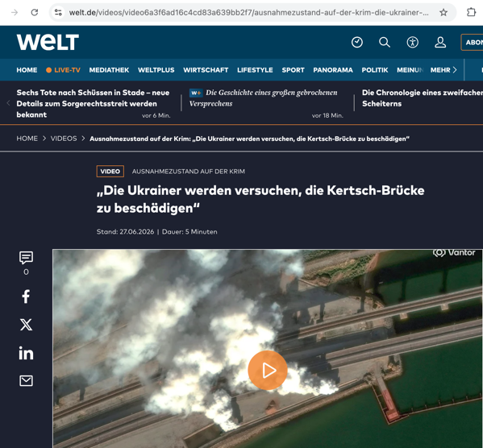This screenshot has width=483, height=448.
Task: Share article on X
Action: click(26, 325)
